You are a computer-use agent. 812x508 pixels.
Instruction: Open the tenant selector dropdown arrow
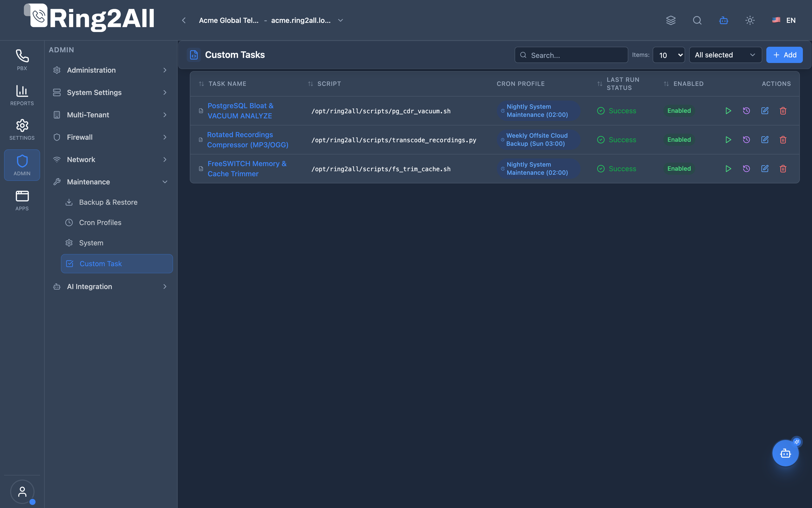(341, 21)
